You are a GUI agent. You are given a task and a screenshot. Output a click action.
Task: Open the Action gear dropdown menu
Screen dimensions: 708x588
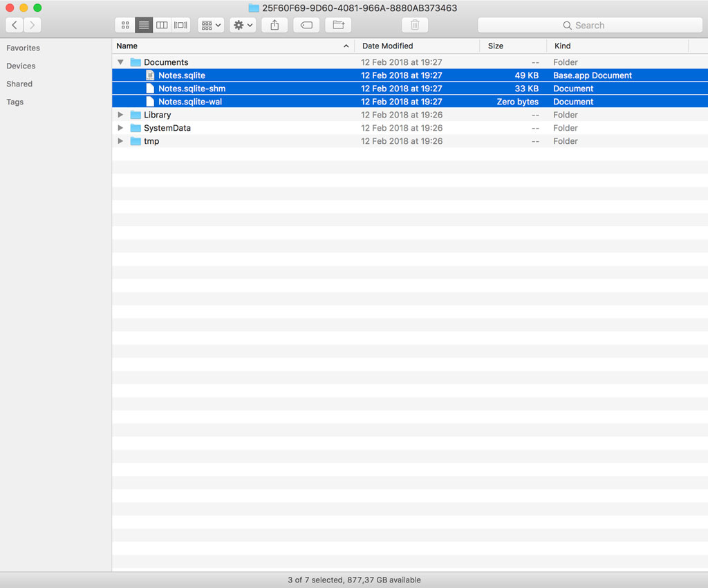click(243, 25)
